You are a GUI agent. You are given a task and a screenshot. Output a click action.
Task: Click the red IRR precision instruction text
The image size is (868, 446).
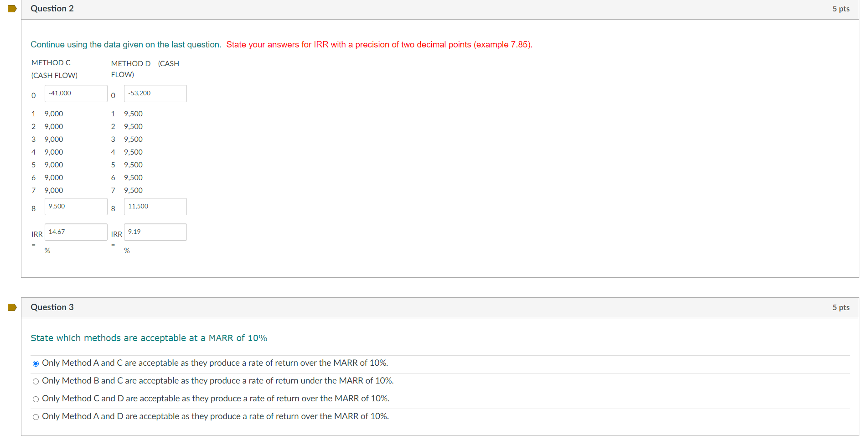[379, 45]
